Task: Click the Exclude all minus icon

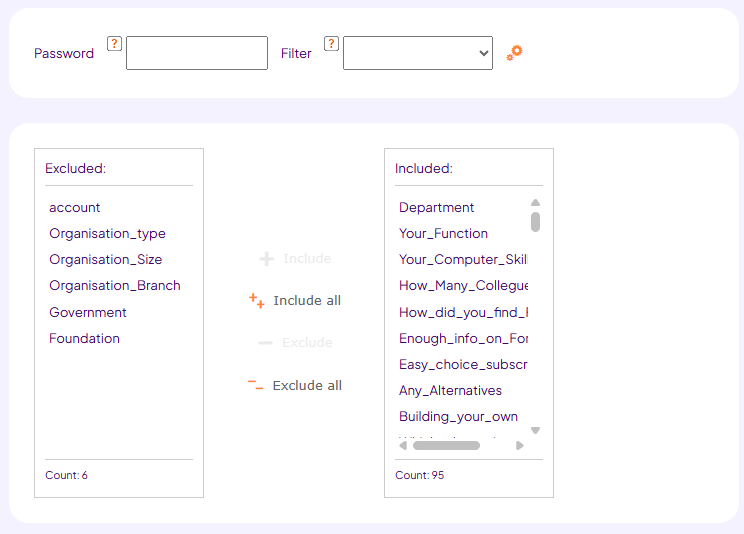Action: pyautogui.click(x=256, y=385)
